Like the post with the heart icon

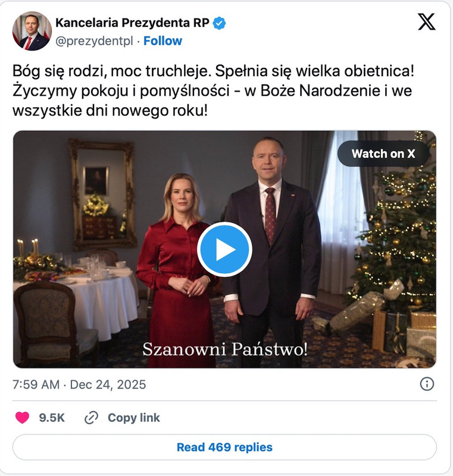click(22, 418)
